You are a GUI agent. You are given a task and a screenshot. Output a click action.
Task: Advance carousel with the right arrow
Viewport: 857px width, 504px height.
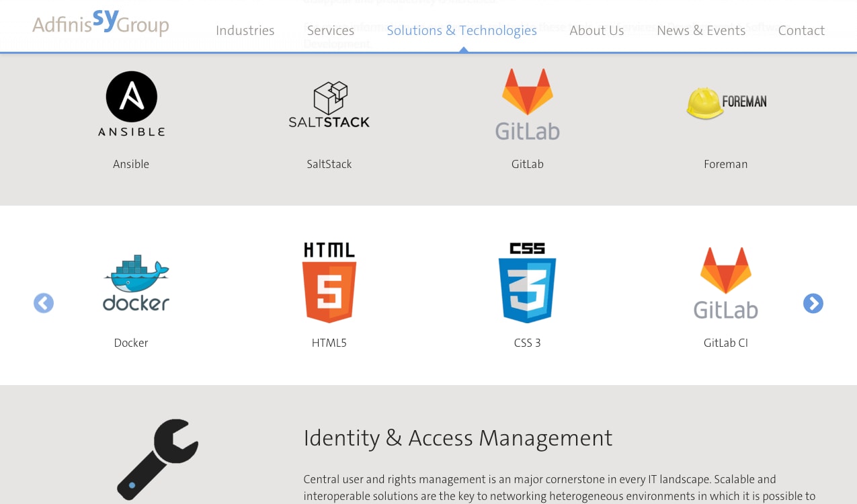pos(813,304)
